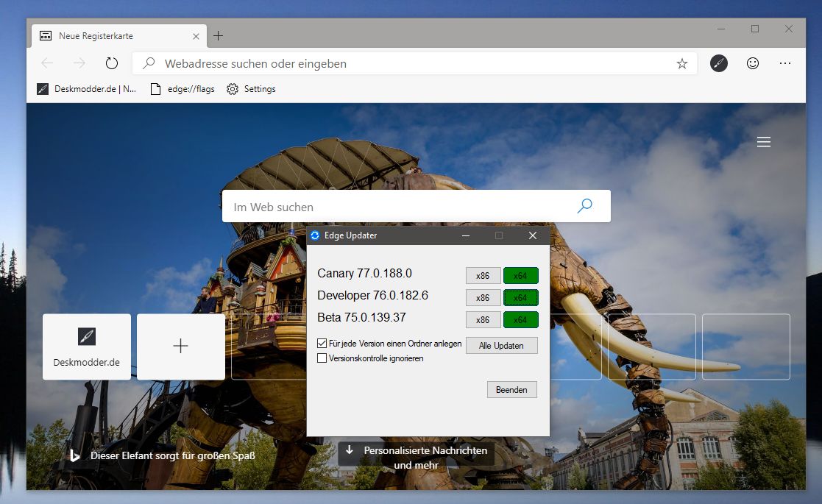Focus the Webadresse suchen oder eingeben field

(414, 63)
